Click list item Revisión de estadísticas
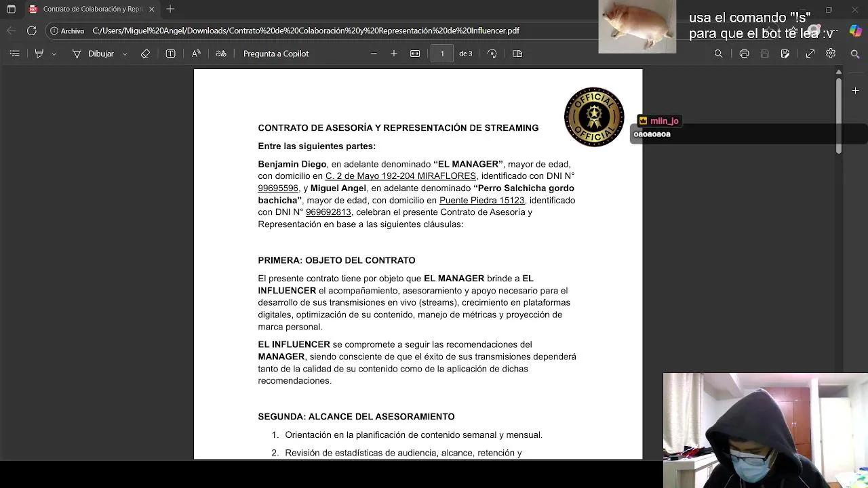The width and height of the screenshot is (868, 488). [x=403, y=453]
